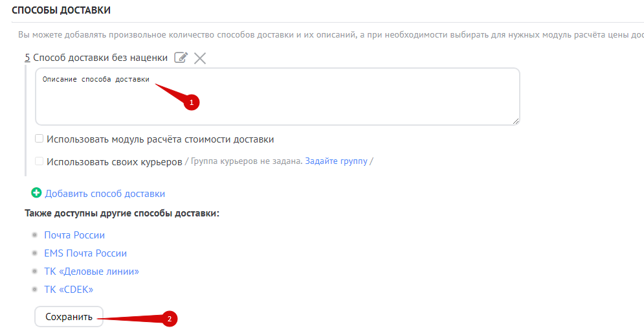
Task: Open the 'Задайте группу' link
Action: tap(336, 161)
